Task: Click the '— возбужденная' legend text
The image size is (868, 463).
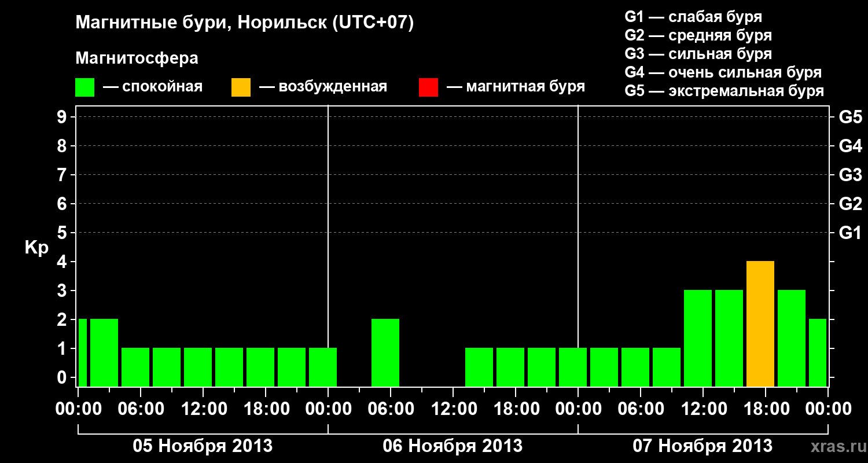Action: (323, 87)
